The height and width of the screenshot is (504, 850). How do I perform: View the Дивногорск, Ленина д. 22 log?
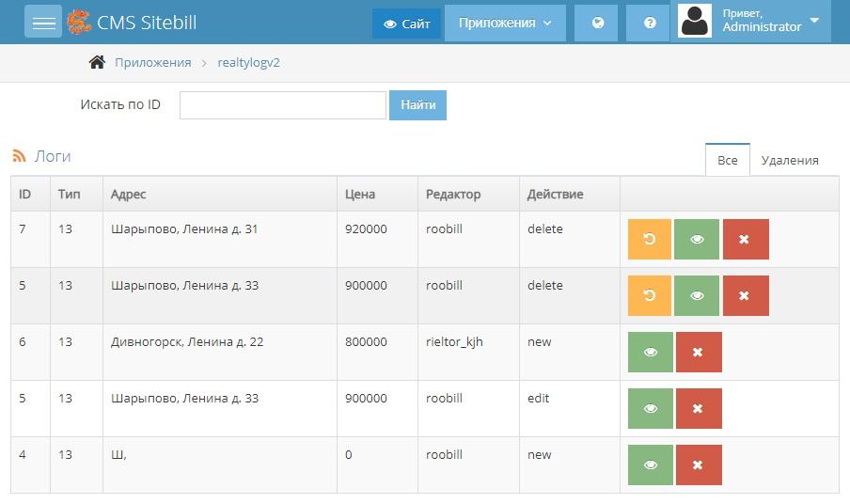(x=651, y=352)
